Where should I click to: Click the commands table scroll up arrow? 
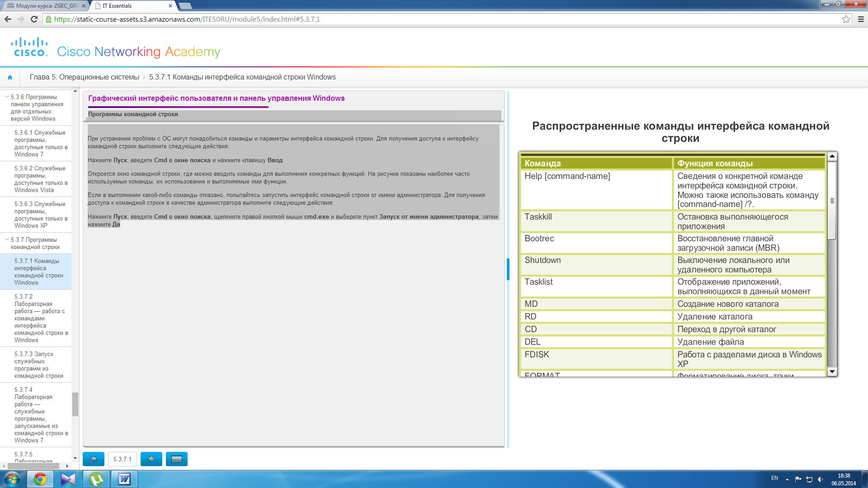tap(832, 156)
